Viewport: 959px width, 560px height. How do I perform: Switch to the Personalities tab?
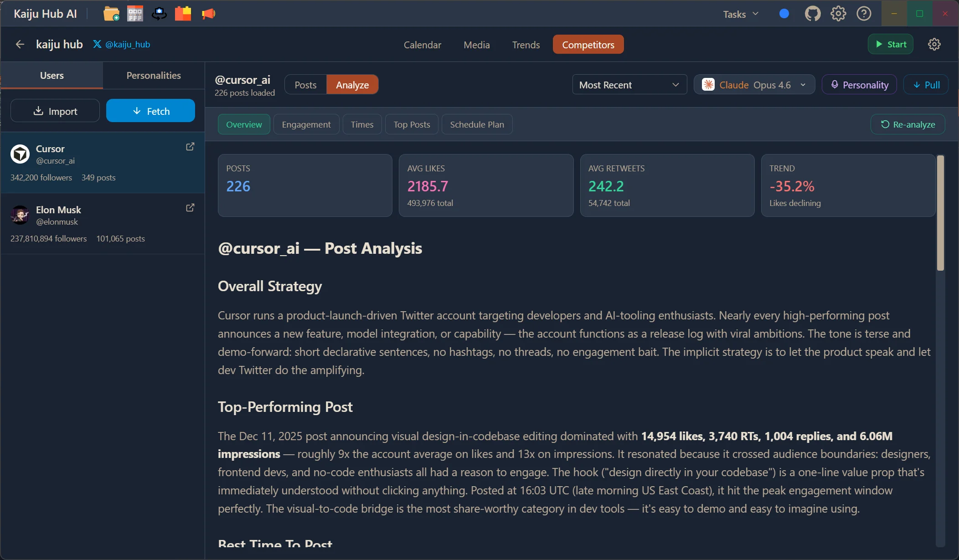coord(154,76)
